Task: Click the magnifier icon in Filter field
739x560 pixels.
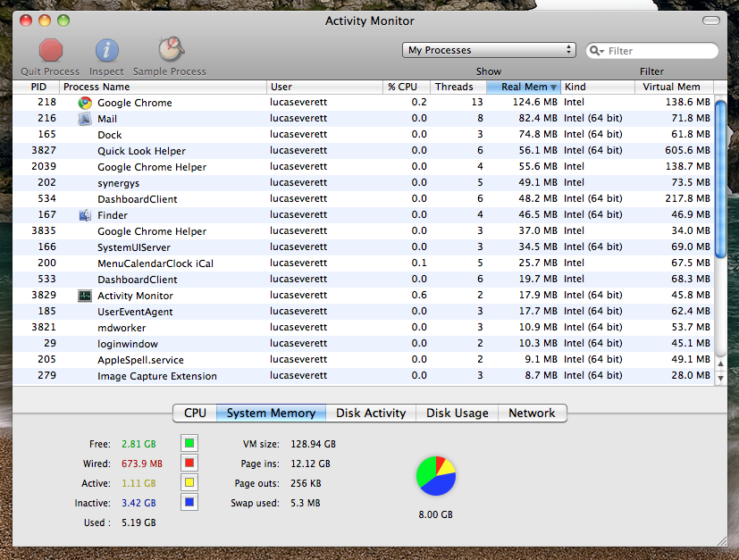Action: click(596, 50)
